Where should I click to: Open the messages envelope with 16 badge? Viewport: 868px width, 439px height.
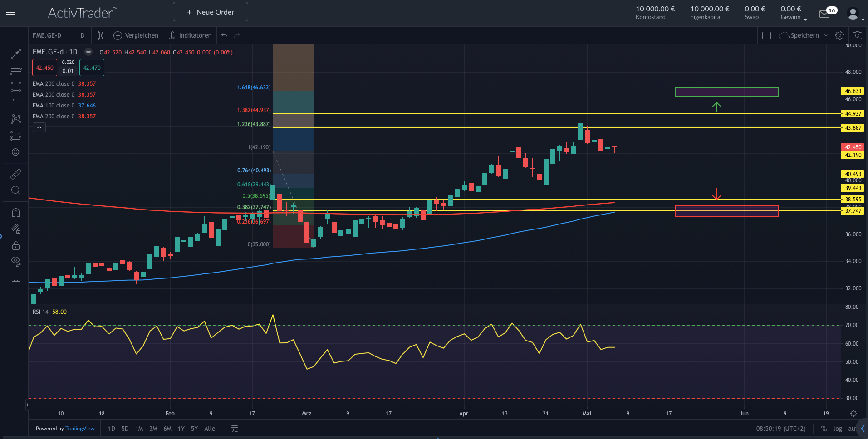(824, 14)
